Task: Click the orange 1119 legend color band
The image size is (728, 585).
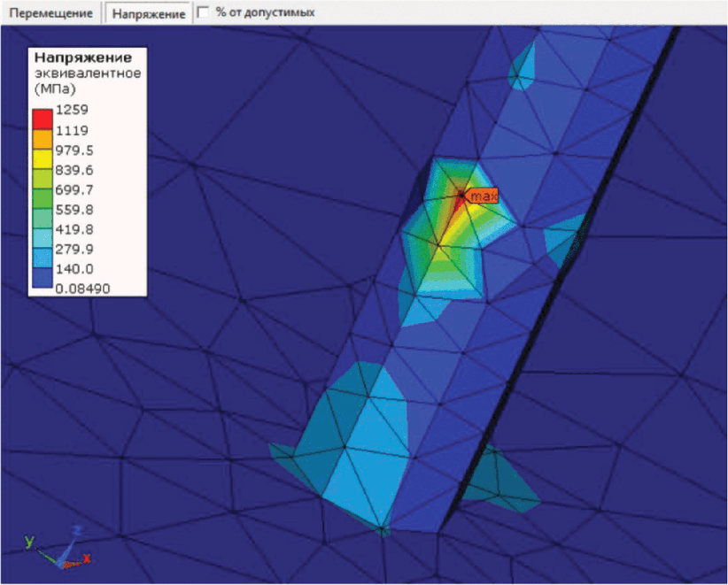Action: click(x=43, y=139)
